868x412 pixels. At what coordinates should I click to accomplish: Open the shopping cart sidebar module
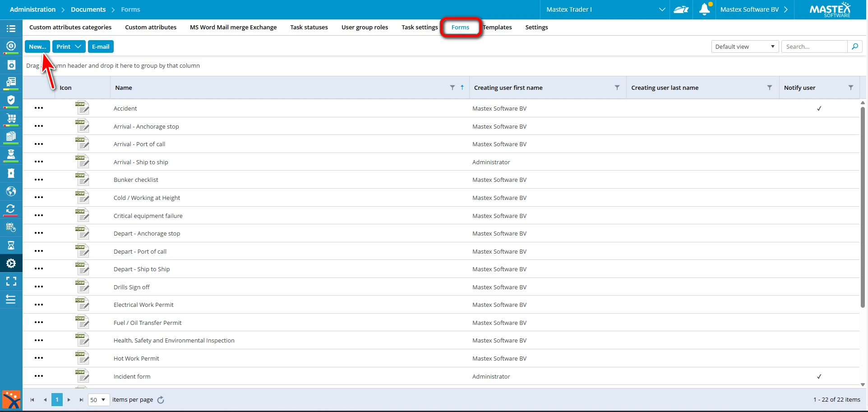(x=11, y=119)
